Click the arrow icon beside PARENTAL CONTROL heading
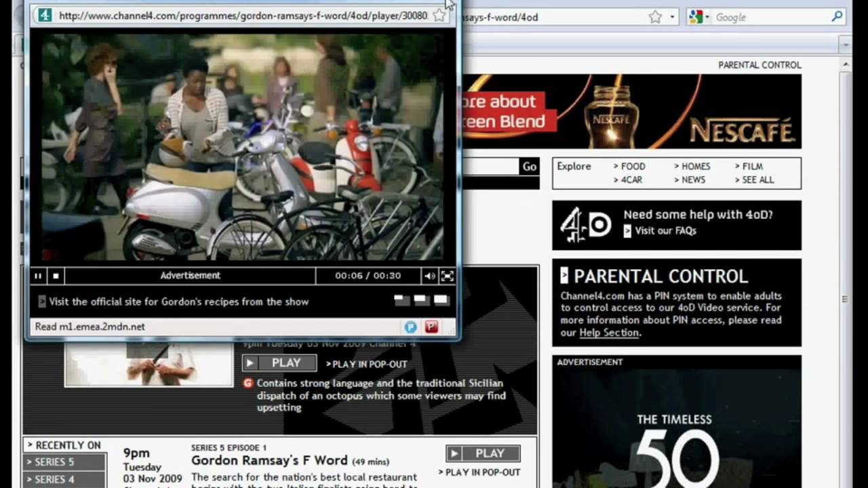868x488 pixels. point(564,275)
